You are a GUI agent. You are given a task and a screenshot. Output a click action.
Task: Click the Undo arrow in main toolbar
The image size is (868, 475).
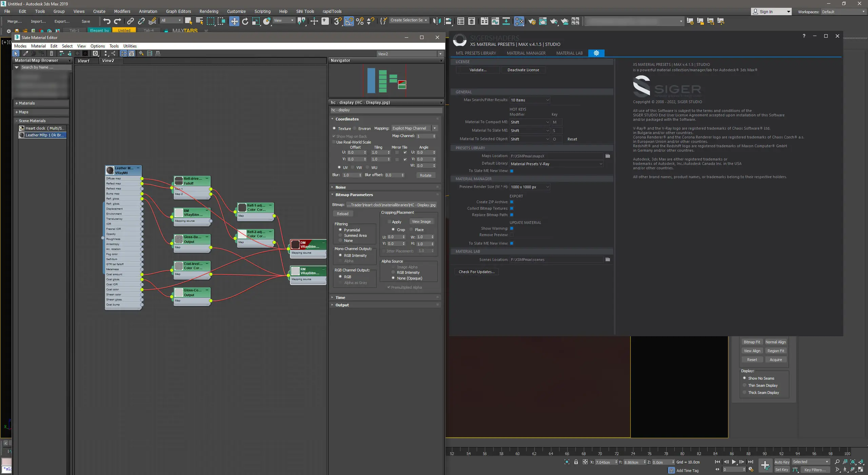coord(106,21)
